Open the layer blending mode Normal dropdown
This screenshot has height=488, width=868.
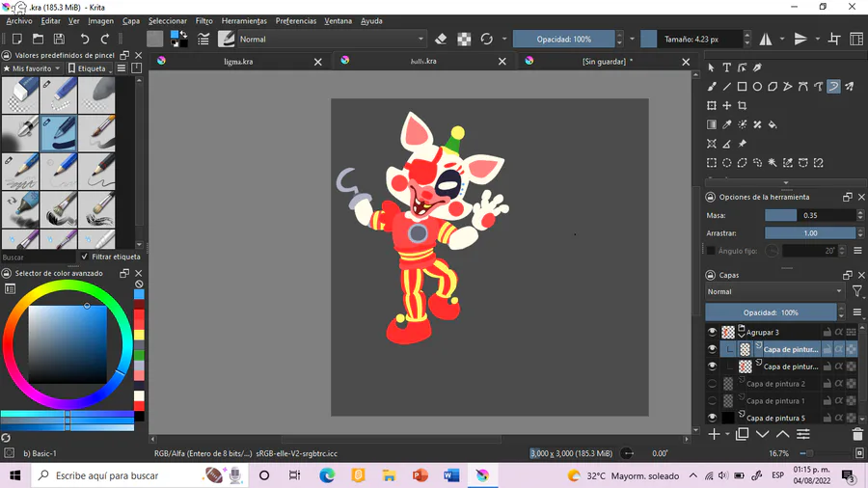pos(773,291)
